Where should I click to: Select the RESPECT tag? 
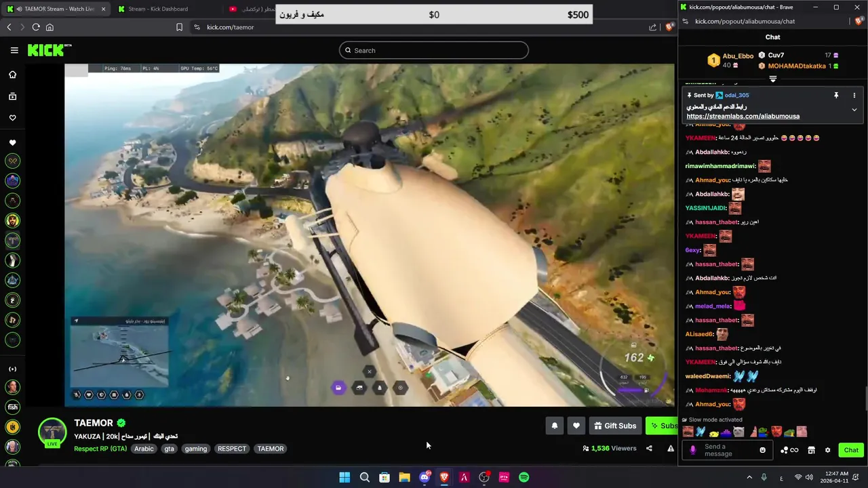pos(232,449)
